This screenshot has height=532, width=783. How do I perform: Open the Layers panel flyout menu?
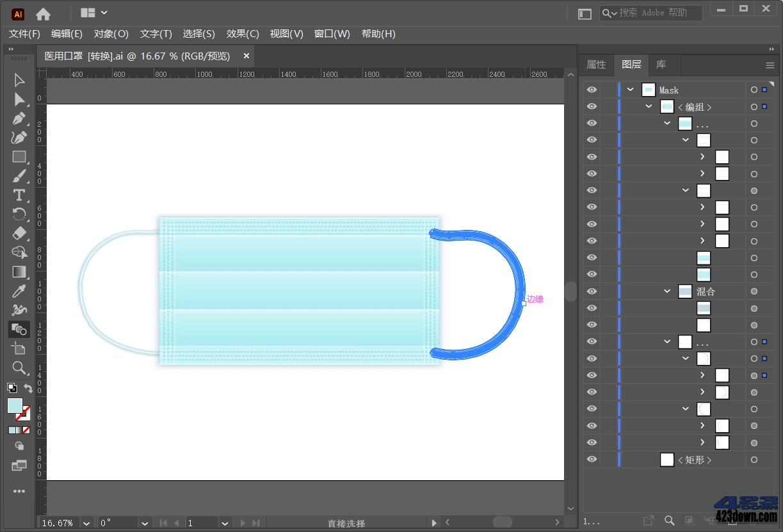(x=769, y=65)
